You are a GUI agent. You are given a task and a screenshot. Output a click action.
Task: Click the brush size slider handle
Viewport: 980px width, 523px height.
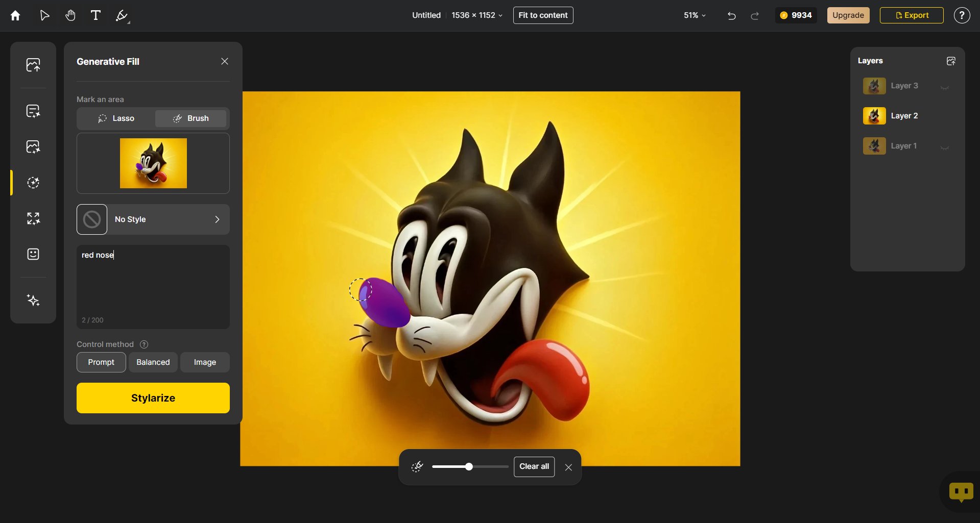tap(469, 466)
